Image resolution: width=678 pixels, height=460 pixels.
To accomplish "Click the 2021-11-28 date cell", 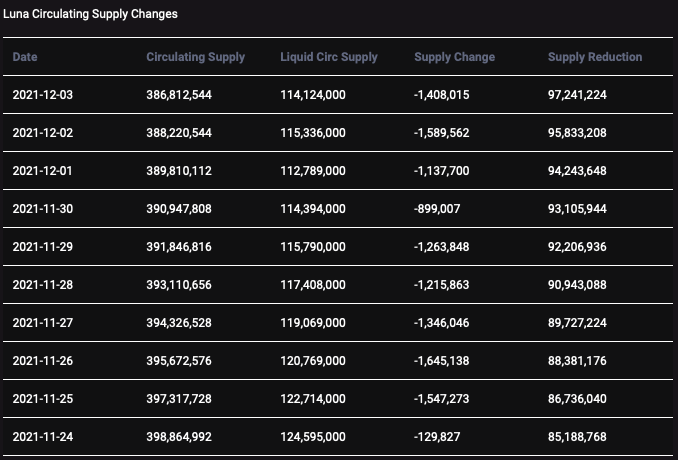I will pyautogui.click(x=42, y=285).
